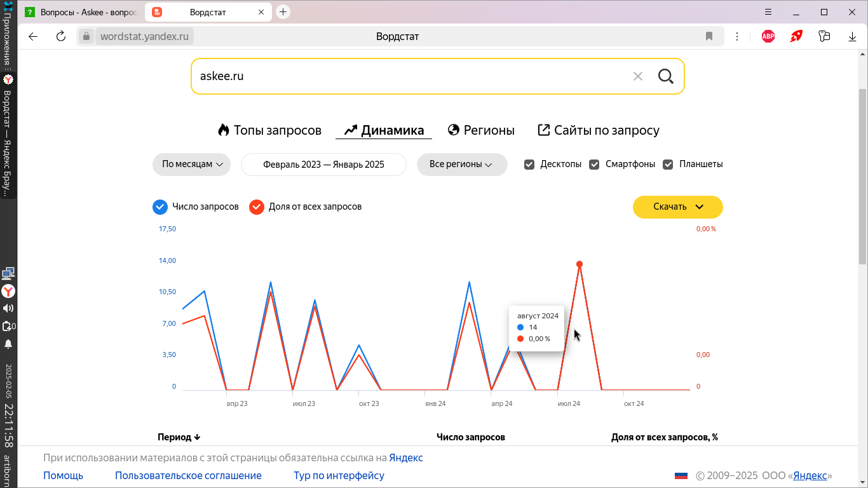868x488 pixels.
Task: Switch to Регионы tab
Action: click(481, 130)
